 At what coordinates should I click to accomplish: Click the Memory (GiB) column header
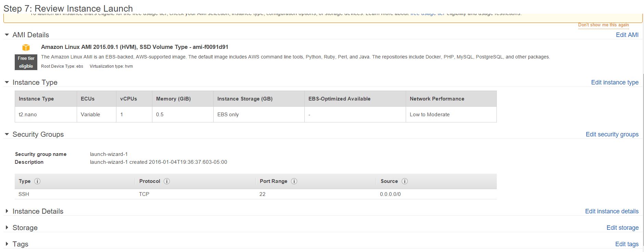[x=183, y=99]
